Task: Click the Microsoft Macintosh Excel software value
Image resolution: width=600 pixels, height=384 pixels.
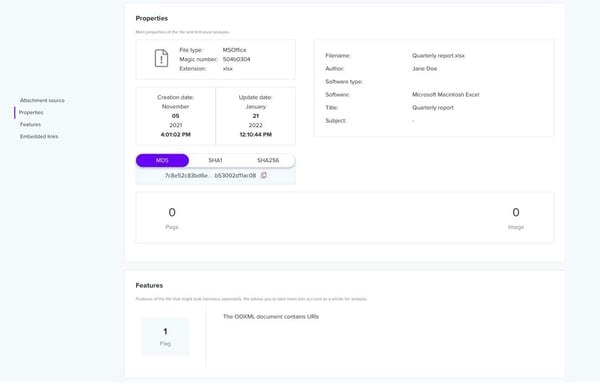Action: coord(445,94)
